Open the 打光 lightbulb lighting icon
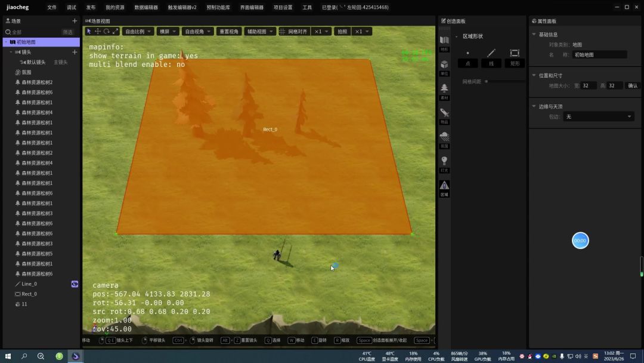644x363 pixels. pos(444,164)
